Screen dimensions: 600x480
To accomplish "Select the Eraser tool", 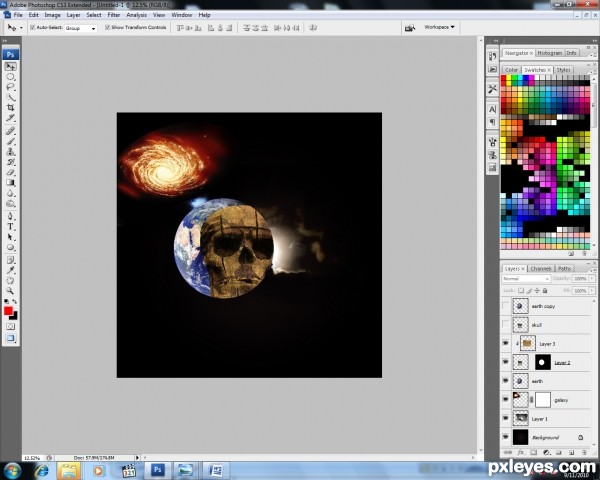I will pos(10,173).
